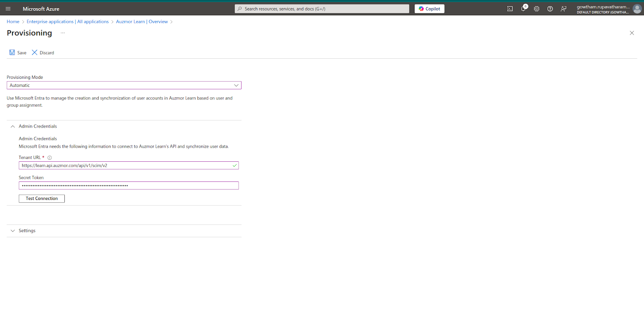Screen dimensions: 644x309
Task: Open the feedback icon
Action: (563, 9)
